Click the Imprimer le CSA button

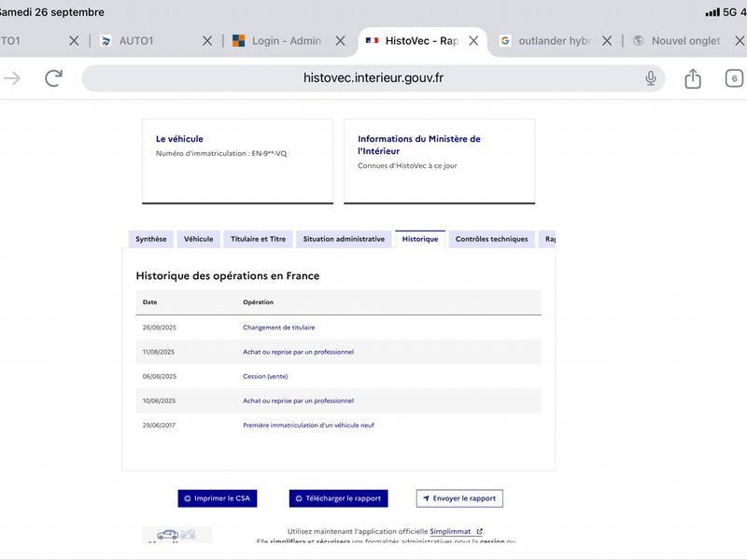pyautogui.click(x=218, y=498)
